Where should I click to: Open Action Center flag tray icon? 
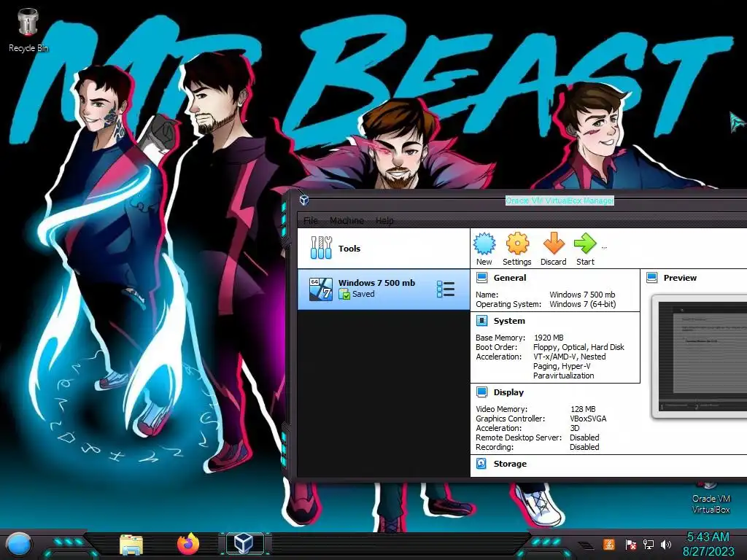pos(630,544)
